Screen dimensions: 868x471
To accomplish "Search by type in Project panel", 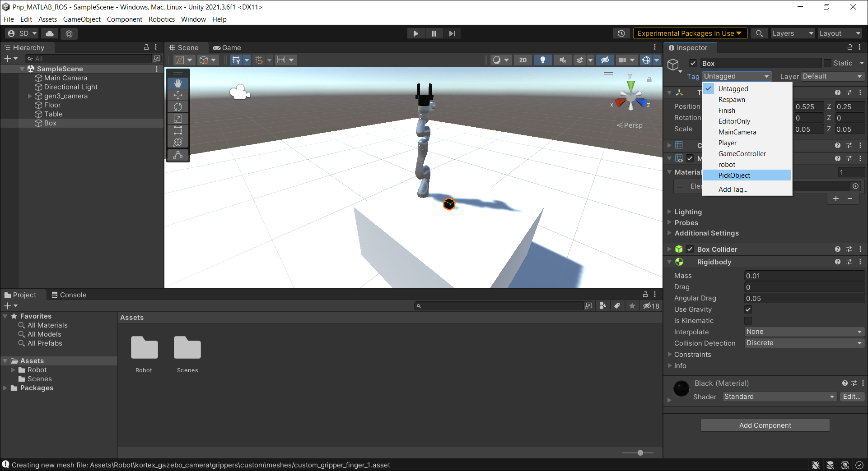I will coord(602,306).
